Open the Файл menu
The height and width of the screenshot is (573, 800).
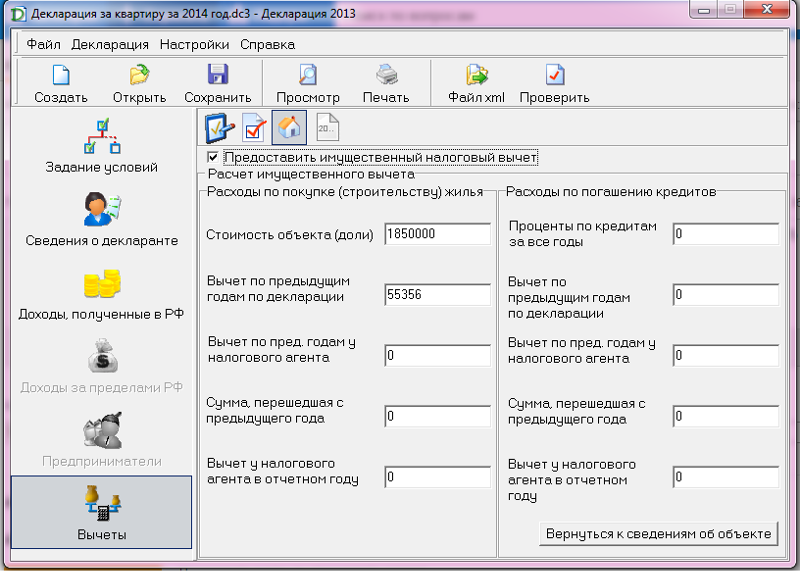pyautogui.click(x=43, y=44)
